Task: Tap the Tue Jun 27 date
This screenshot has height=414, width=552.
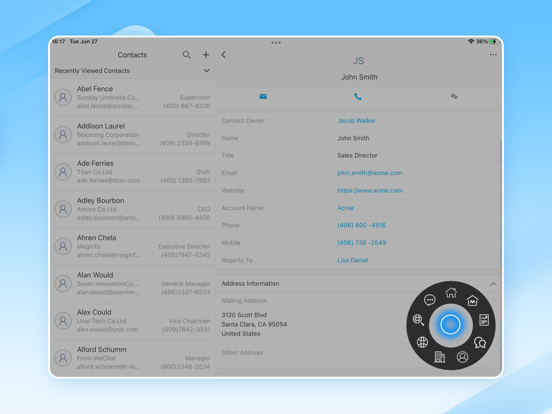Action: coord(83,42)
